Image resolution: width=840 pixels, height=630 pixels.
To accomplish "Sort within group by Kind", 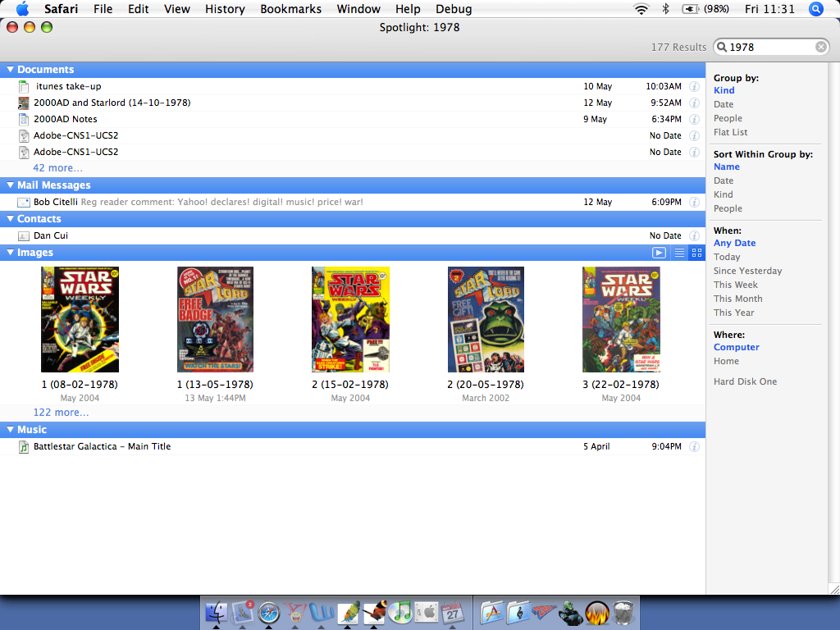I will tap(723, 194).
